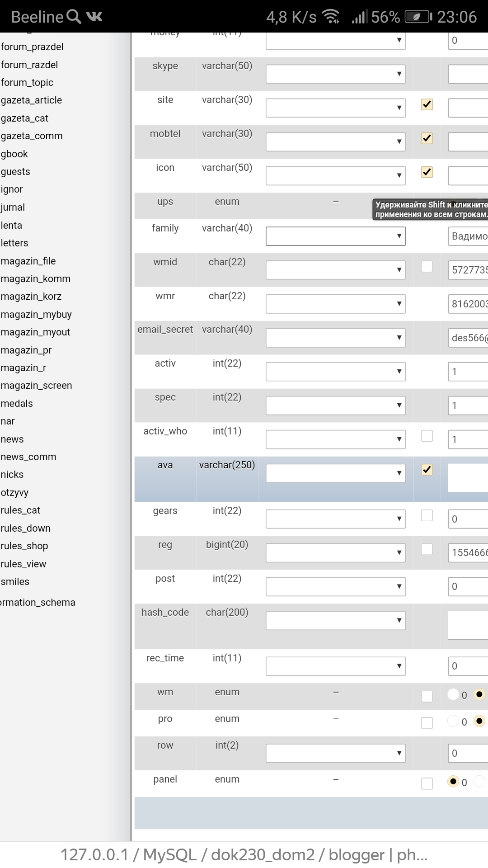Select the news_comm table in sidebar
The height and width of the screenshot is (868, 488).
coord(28,457)
